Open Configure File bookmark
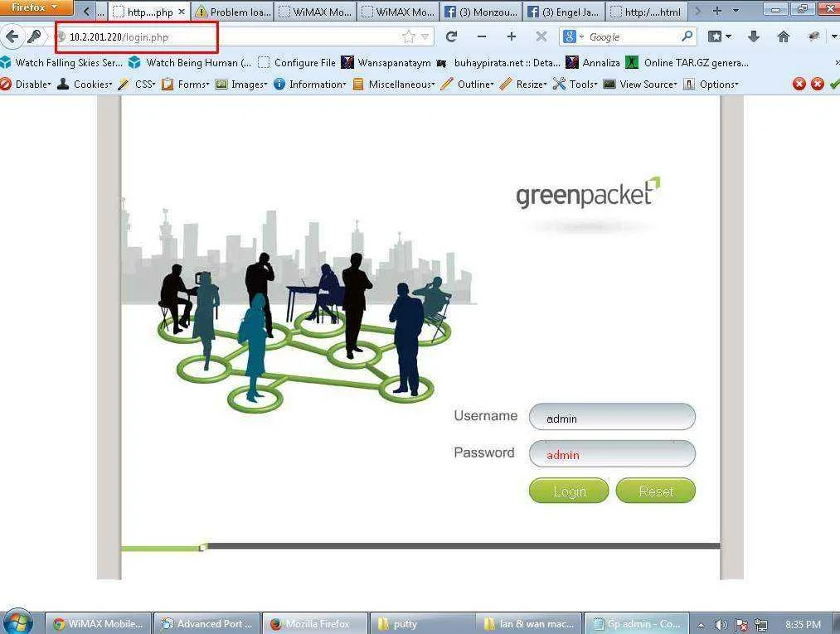The image size is (840, 634). [296, 63]
